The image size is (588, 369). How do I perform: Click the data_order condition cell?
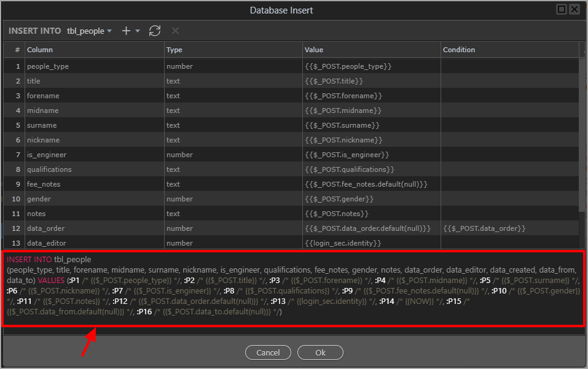pos(484,228)
